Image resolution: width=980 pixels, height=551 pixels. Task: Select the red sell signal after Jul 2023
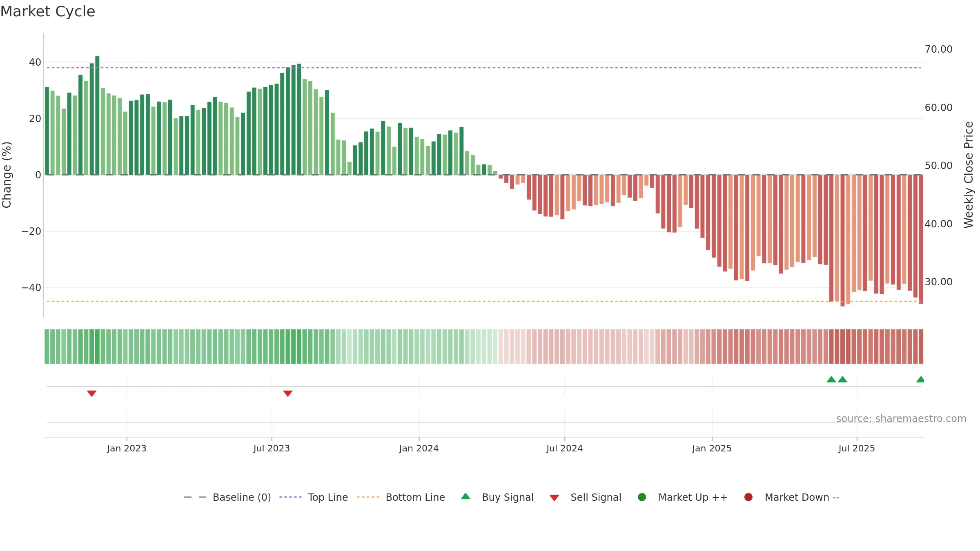tap(288, 393)
